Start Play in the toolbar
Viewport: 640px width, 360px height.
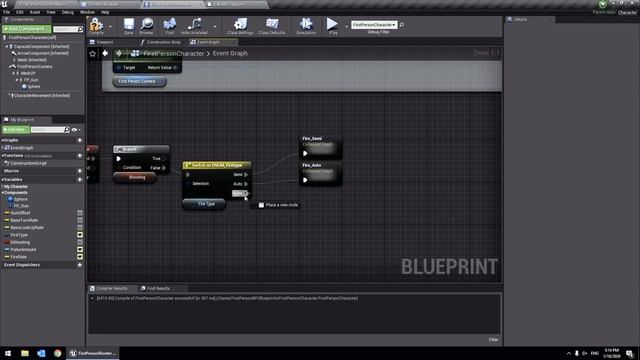tap(333, 26)
